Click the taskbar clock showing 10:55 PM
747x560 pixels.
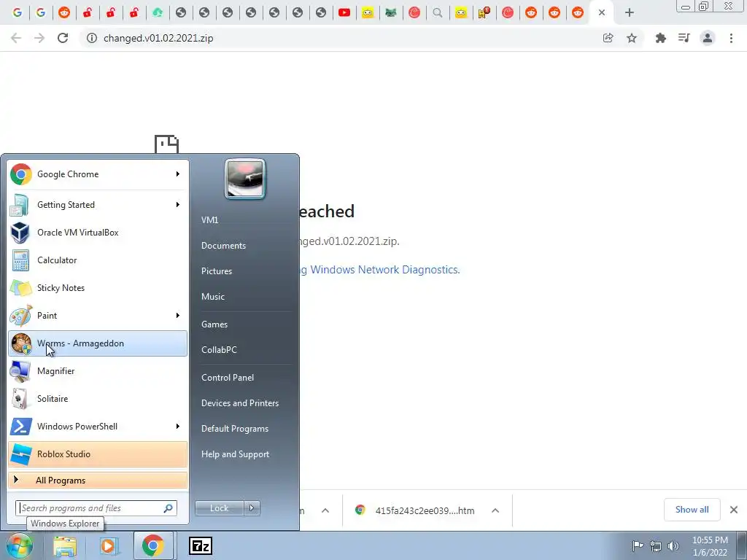click(710, 546)
